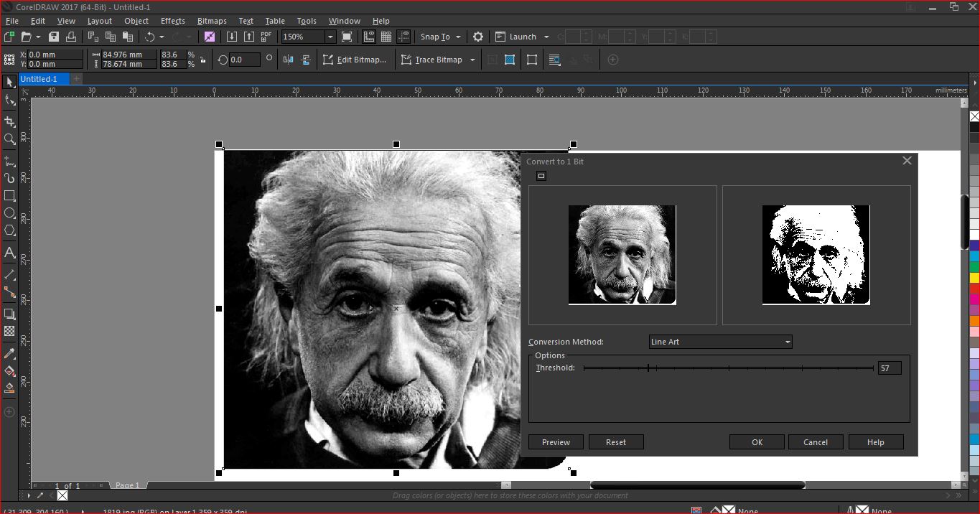980x514 pixels.
Task: Select the Polygon tool
Action: pos(9,230)
